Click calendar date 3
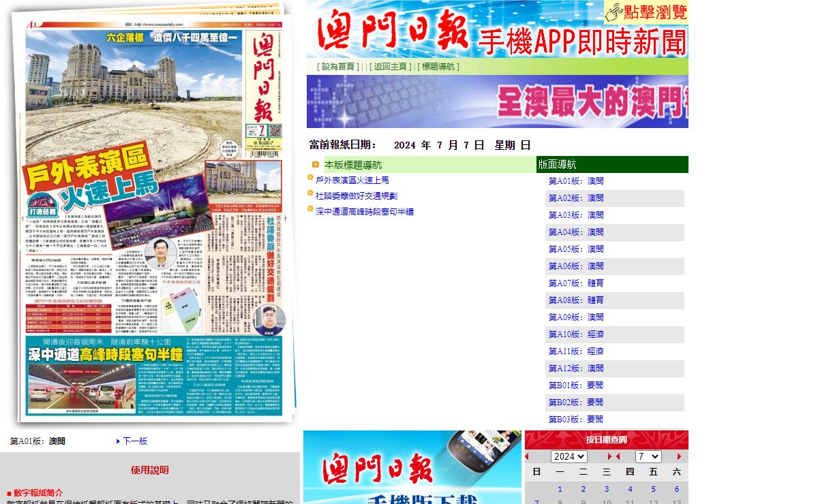 click(607, 489)
